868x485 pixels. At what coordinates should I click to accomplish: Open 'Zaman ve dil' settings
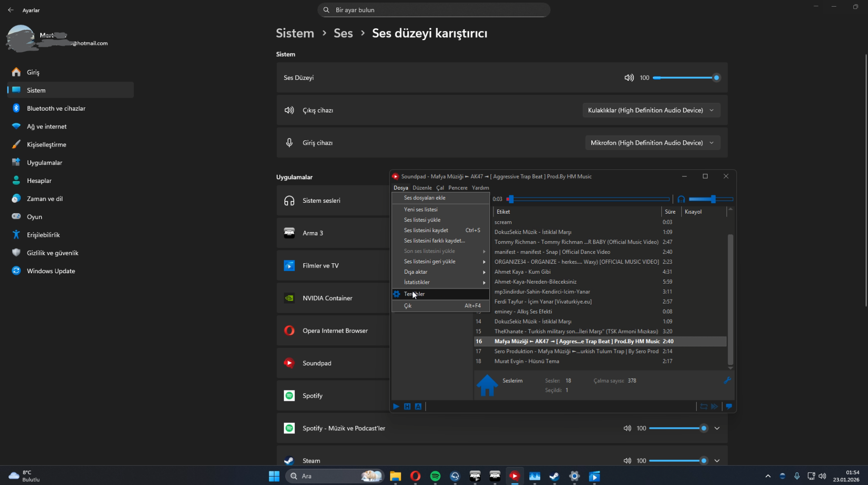point(70,199)
